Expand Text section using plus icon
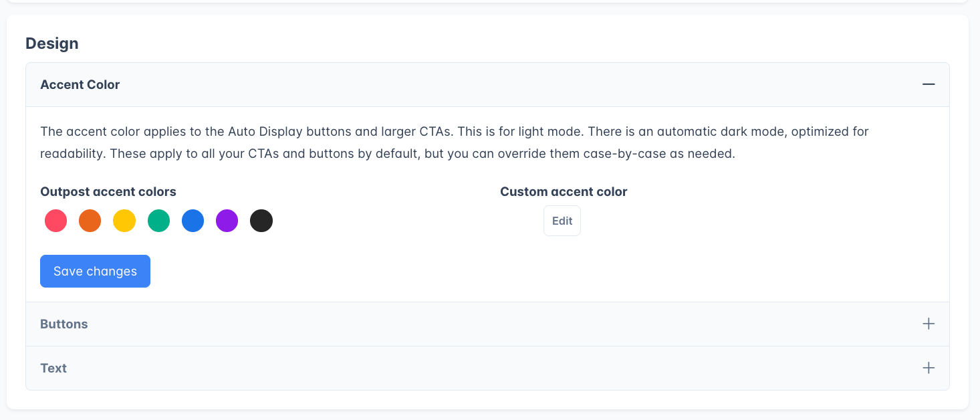This screenshot has height=420, width=980. [928, 368]
